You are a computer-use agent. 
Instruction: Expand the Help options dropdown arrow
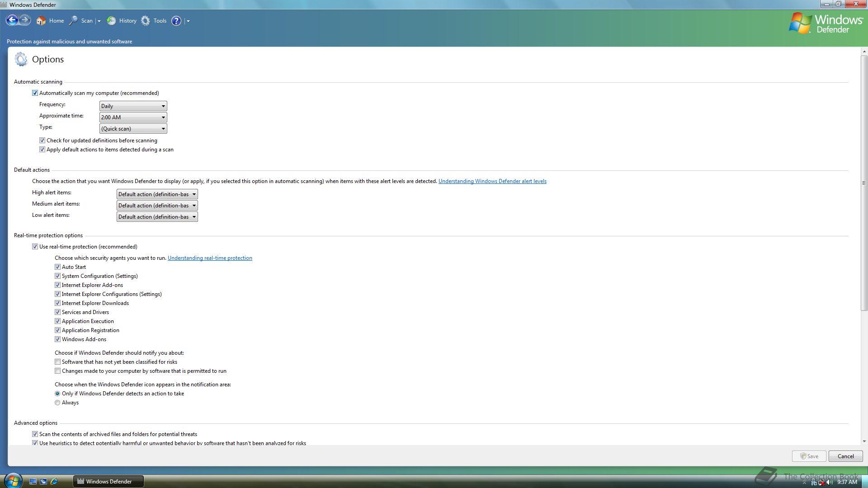pyautogui.click(x=188, y=21)
